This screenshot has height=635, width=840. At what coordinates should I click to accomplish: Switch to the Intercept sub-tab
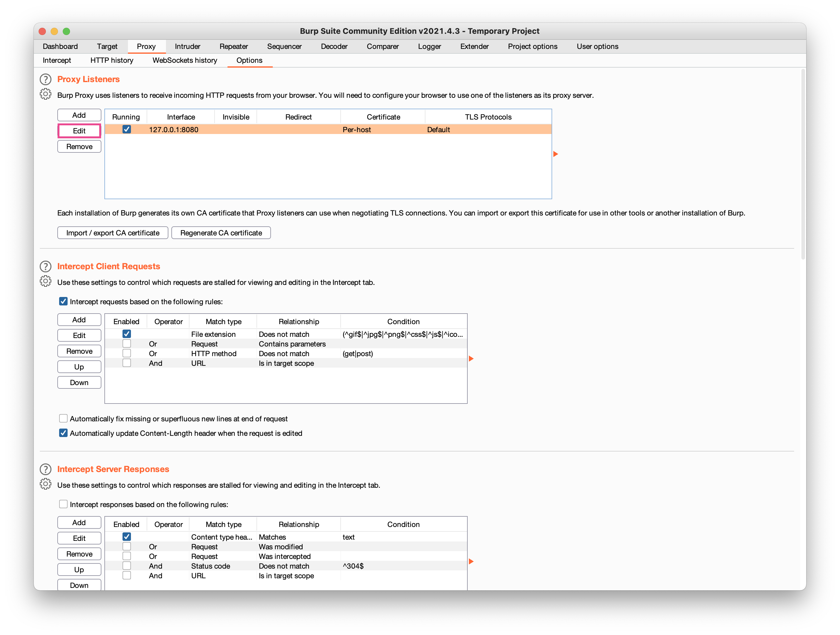[57, 60]
